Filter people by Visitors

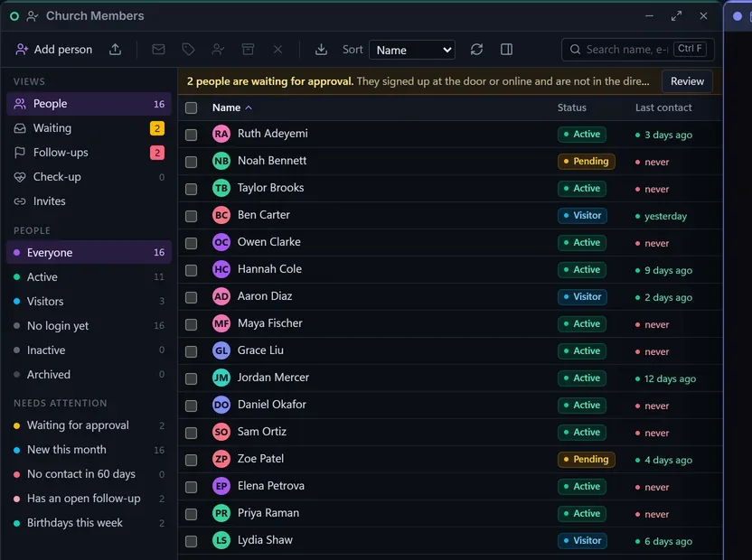pos(89,301)
